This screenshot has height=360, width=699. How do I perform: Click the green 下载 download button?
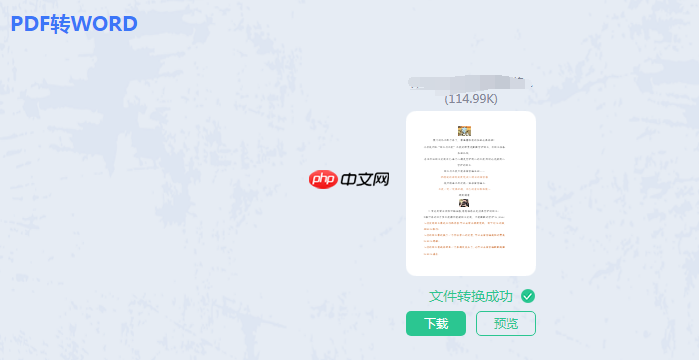pos(436,323)
